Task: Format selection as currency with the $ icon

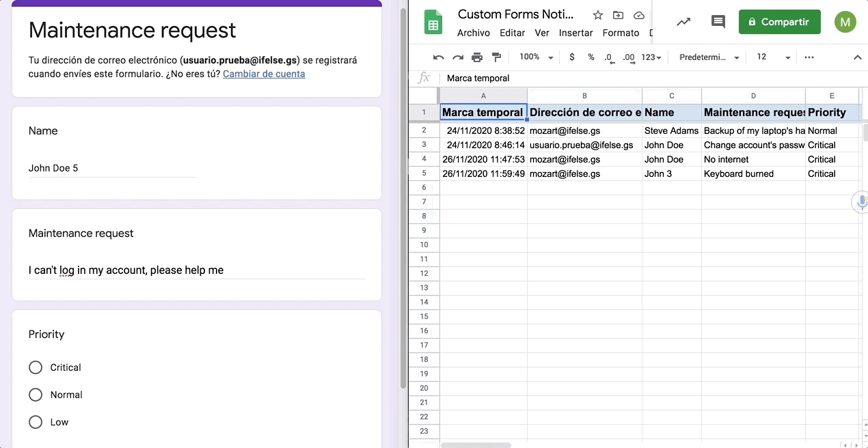Action: point(572,57)
